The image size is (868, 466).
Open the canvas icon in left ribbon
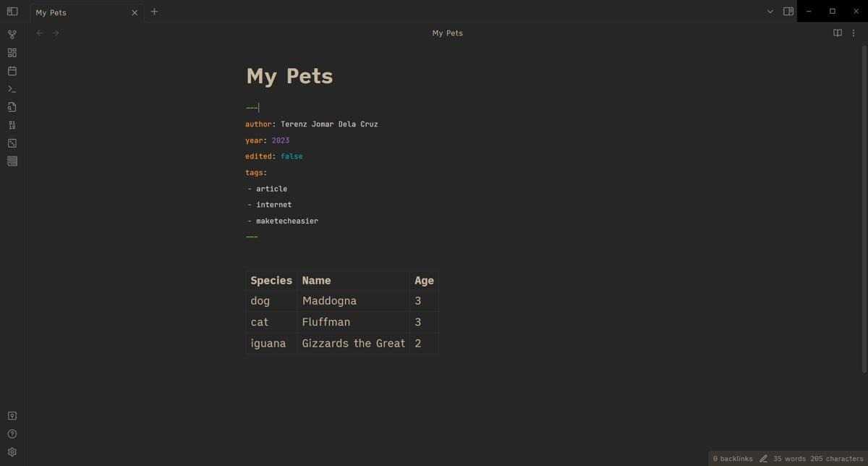tap(12, 53)
